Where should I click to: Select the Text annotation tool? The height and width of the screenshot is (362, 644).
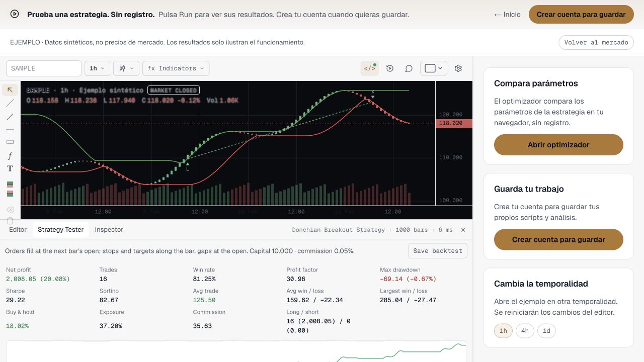click(10, 168)
